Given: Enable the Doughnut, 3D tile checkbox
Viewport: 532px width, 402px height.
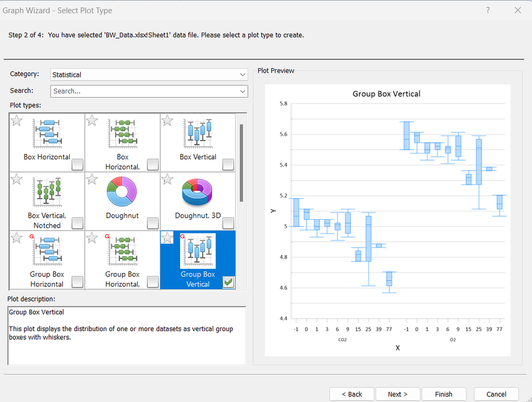Looking at the screenshot, I should click(x=228, y=223).
